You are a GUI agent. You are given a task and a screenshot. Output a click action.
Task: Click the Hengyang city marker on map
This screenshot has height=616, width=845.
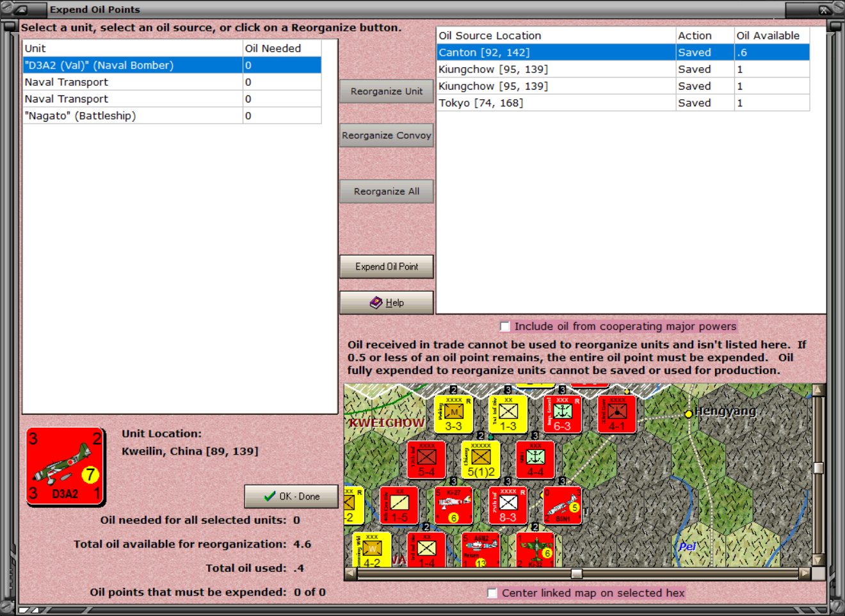point(689,414)
